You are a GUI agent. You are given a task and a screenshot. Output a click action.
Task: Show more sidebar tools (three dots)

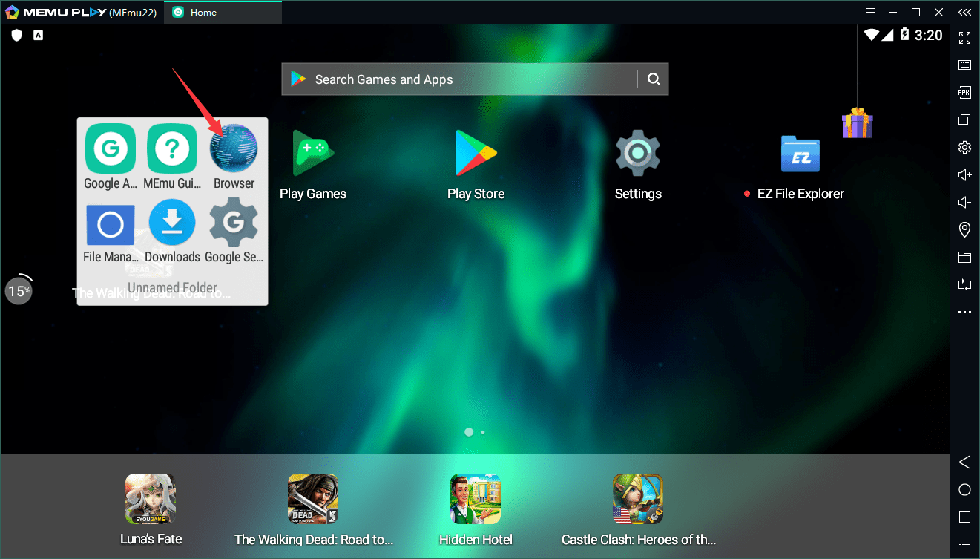pyautogui.click(x=964, y=312)
